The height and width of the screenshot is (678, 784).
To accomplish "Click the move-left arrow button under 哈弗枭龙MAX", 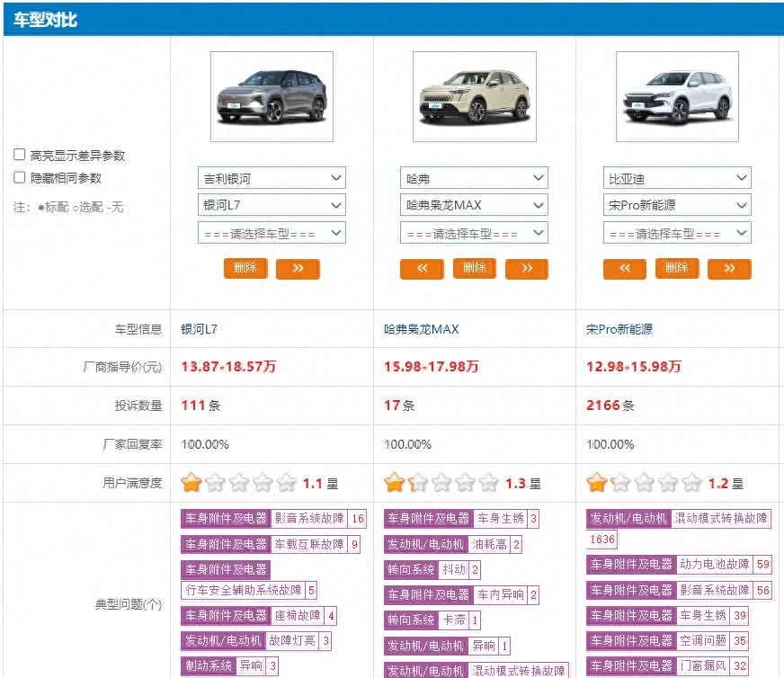I will pyautogui.click(x=422, y=268).
